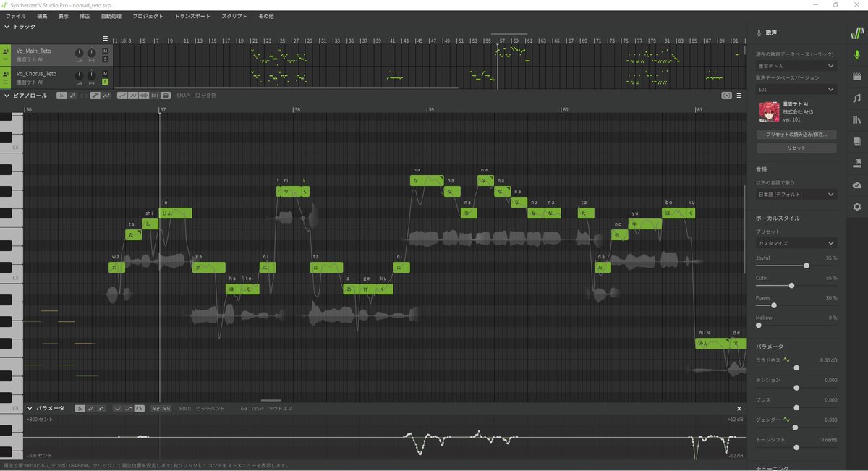868x471 pixels.
Task: Open the その他 menu
Action: tap(265, 16)
